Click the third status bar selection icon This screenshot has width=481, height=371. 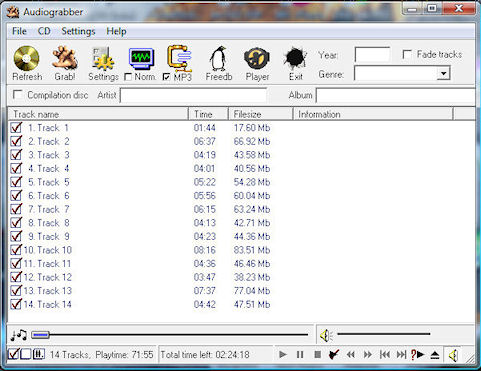(38, 354)
